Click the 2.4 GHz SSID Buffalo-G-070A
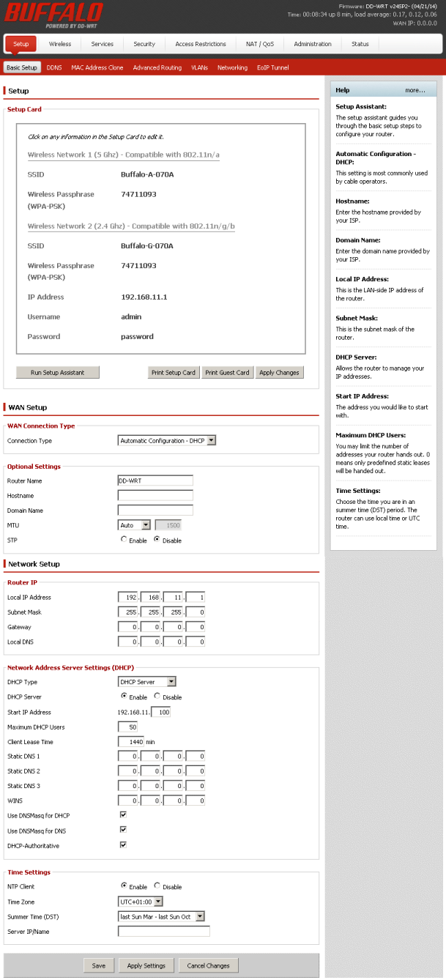 (x=147, y=246)
